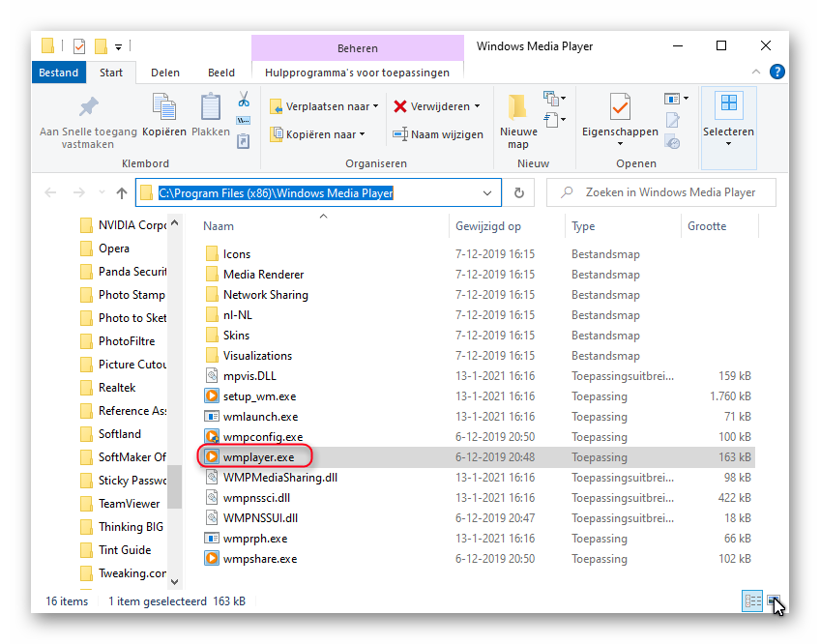Click the scissors Cut icon

pyautogui.click(x=244, y=99)
